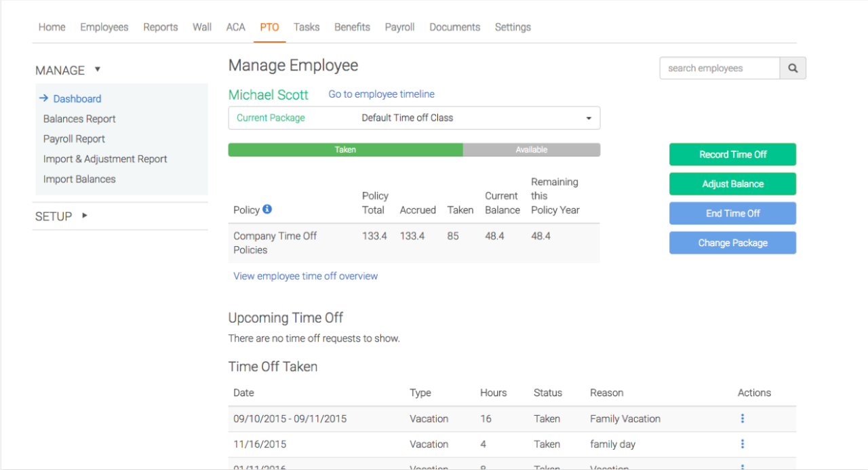The height and width of the screenshot is (470, 868).
Task: Select the Change Package button
Action: coord(732,243)
